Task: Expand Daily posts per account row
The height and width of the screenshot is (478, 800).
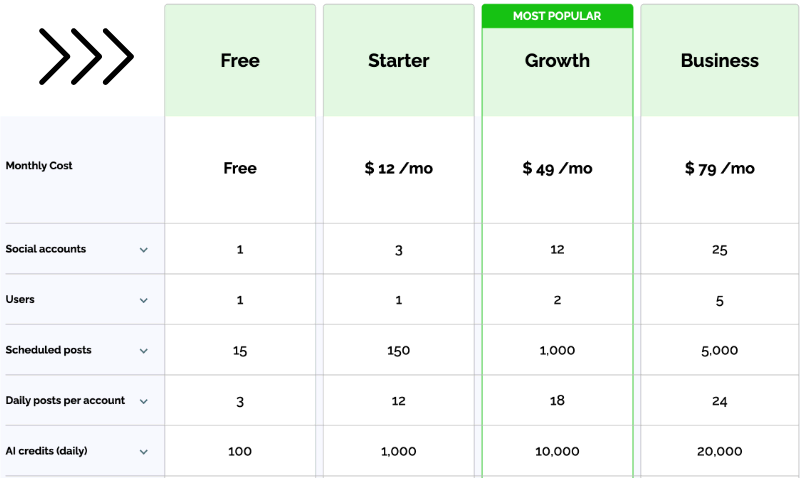Action: pos(143,401)
